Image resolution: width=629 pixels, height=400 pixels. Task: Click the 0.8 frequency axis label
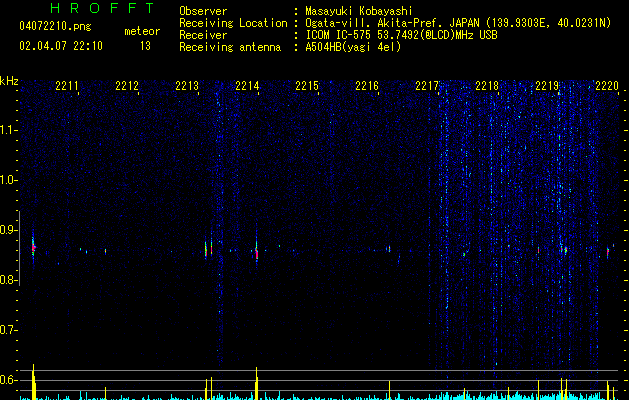pyautogui.click(x=7, y=280)
